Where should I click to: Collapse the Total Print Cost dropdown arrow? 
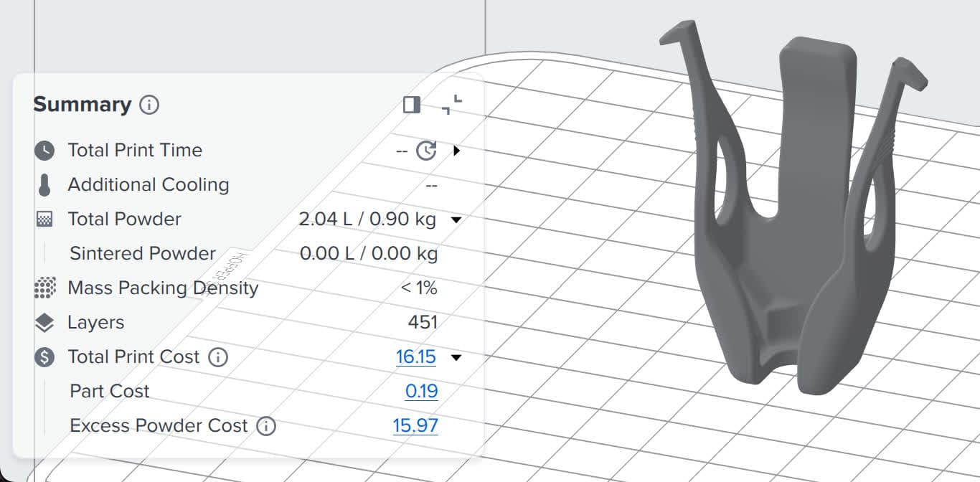point(456,357)
